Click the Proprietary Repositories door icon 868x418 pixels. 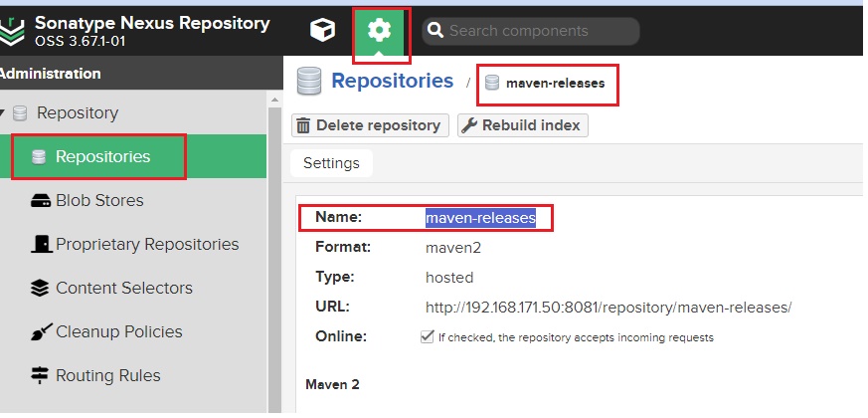pos(40,245)
